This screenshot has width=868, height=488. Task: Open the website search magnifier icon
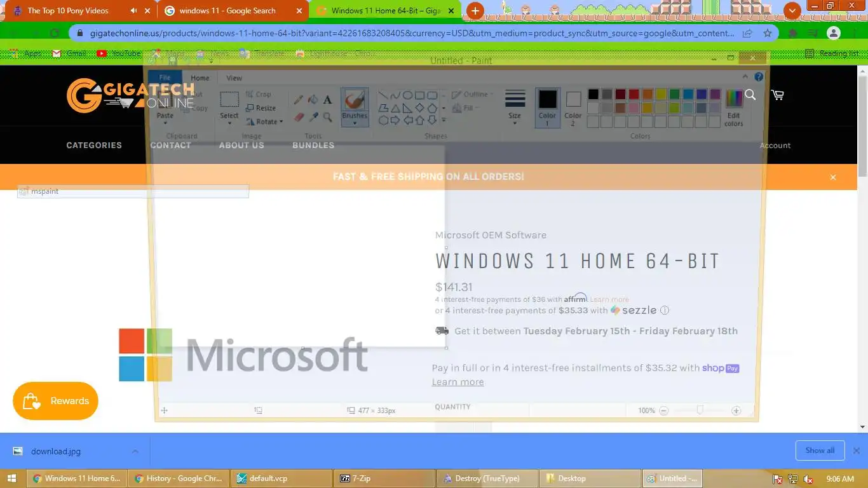click(750, 95)
